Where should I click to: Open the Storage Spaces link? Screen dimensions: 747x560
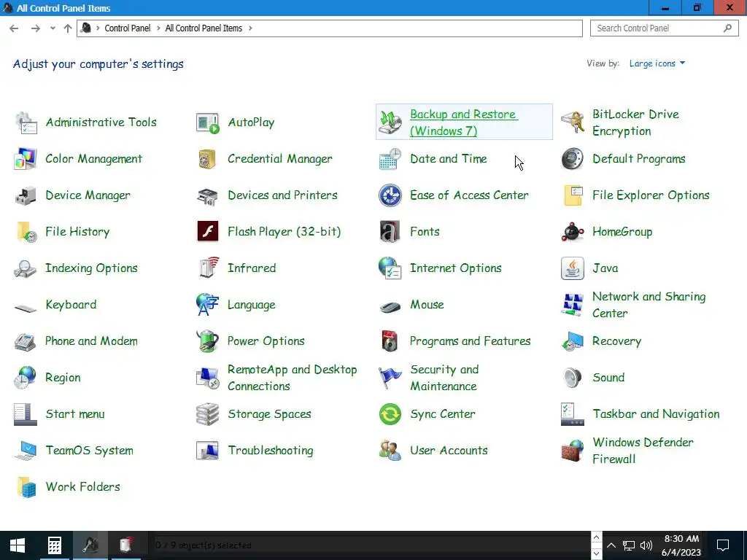269,414
